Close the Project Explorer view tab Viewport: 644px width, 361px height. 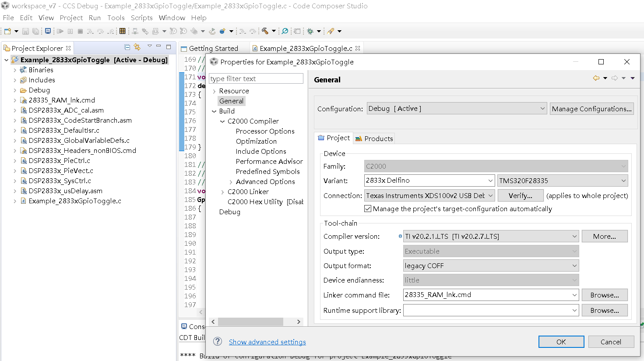click(x=68, y=48)
